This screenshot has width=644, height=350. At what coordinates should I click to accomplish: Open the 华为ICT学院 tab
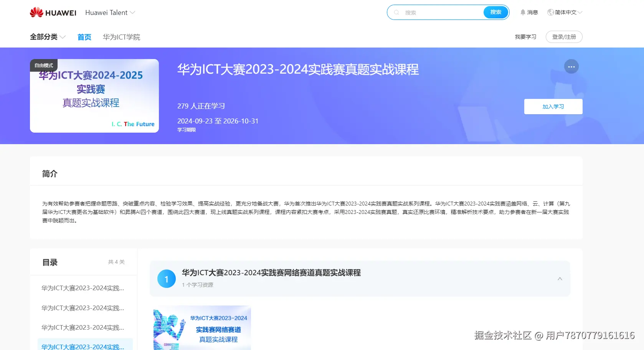pos(121,37)
